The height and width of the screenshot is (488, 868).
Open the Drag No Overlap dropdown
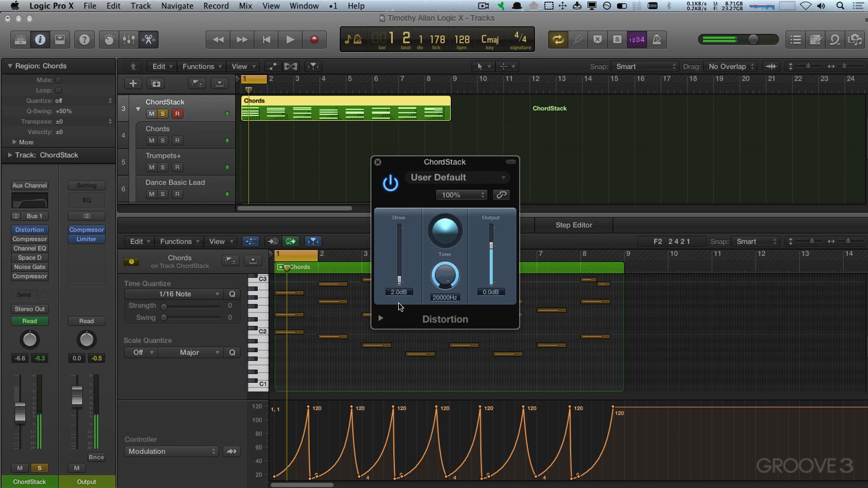(x=731, y=66)
